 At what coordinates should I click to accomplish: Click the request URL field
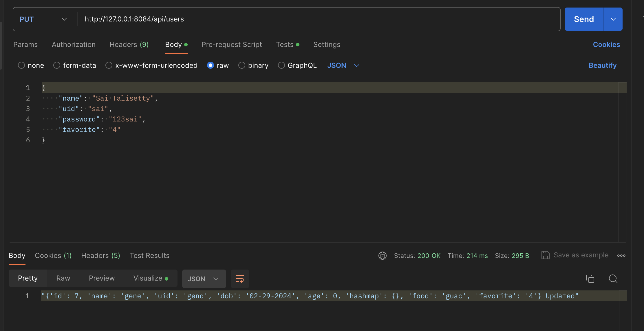click(319, 19)
